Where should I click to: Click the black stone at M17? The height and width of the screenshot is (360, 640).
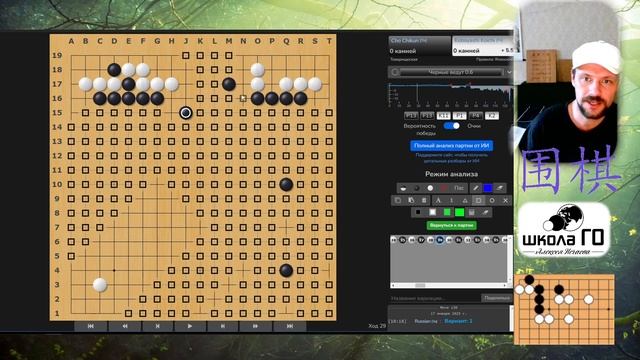(x=229, y=84)
